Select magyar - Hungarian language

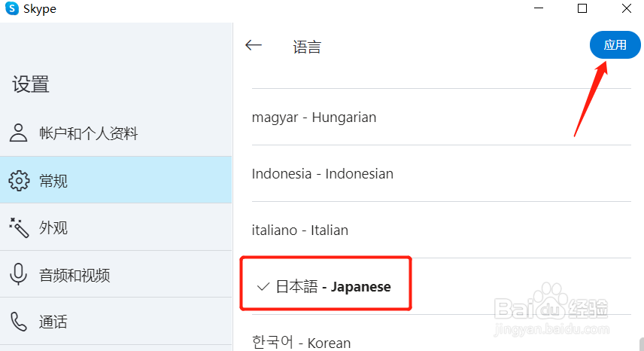tap(314, 118)
